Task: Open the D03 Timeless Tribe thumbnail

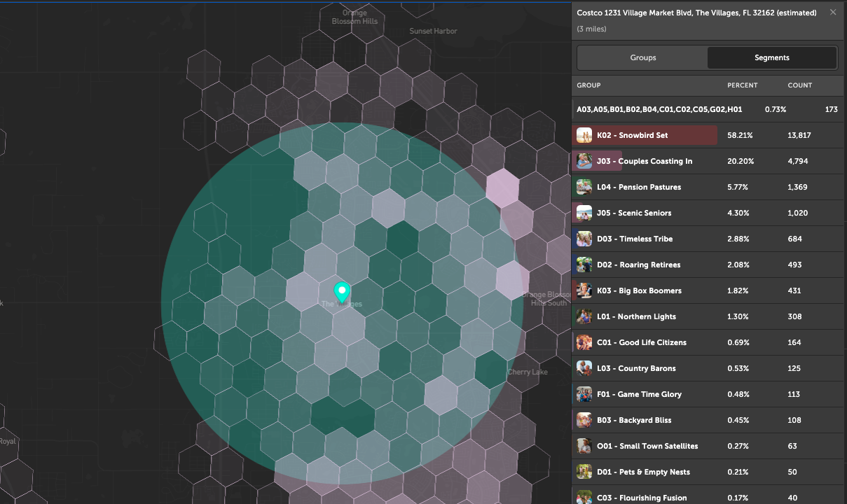Action: (x=584, y=239)
